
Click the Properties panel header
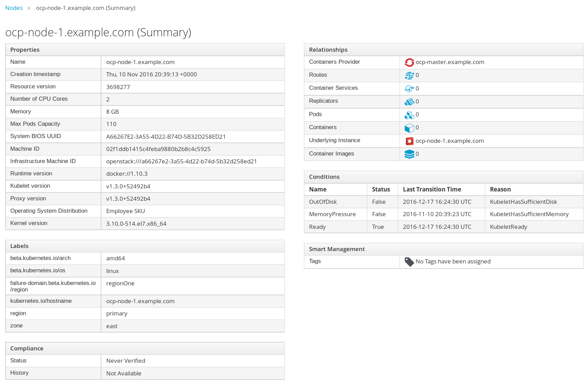click(x=25, y=50)
